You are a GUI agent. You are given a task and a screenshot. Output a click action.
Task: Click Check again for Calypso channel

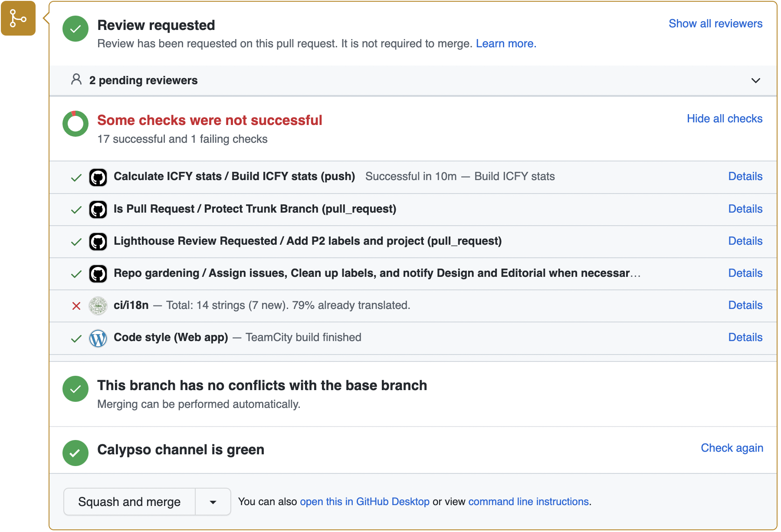[732, 448]
